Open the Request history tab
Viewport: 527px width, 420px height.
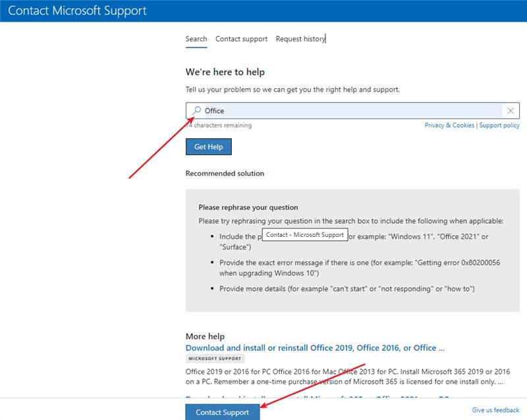pyautogui.click(x=300, y=39)
